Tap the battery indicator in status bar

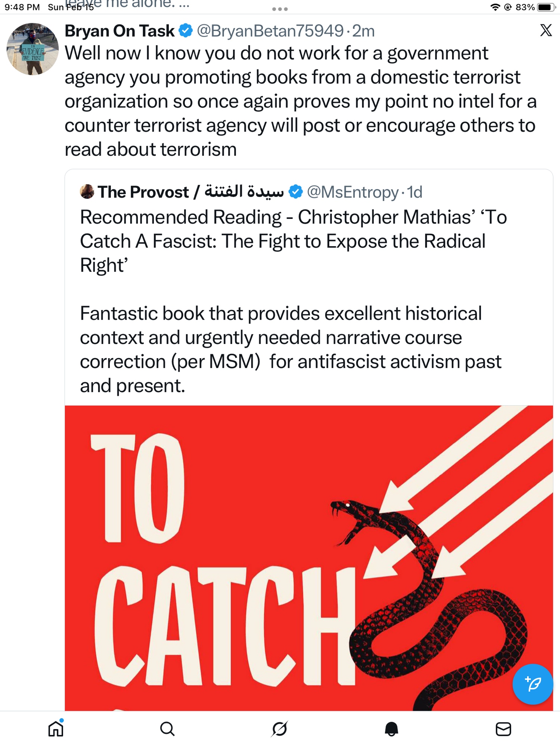point(545,7)
